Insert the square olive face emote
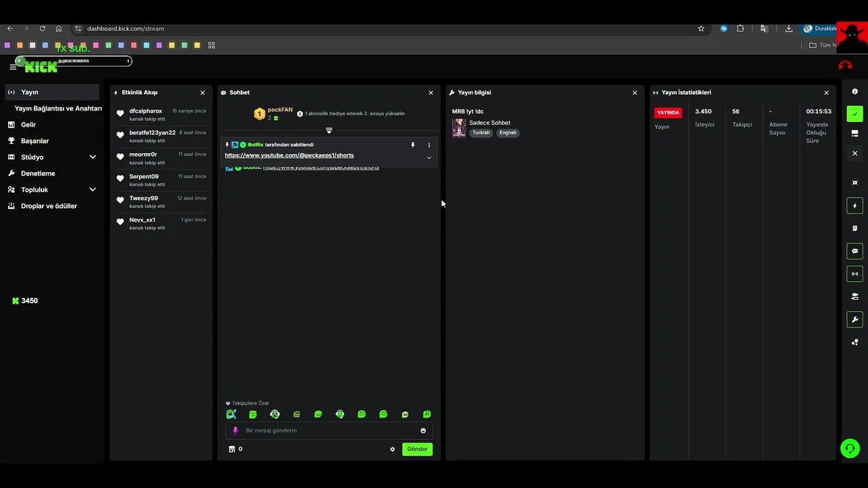The height and width of the screenshot is (488, 868). pos(296,414)
